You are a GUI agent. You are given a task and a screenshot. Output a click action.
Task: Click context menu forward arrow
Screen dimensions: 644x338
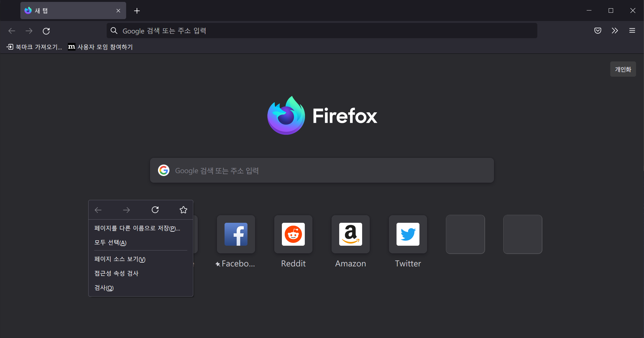tap(126, 210)
